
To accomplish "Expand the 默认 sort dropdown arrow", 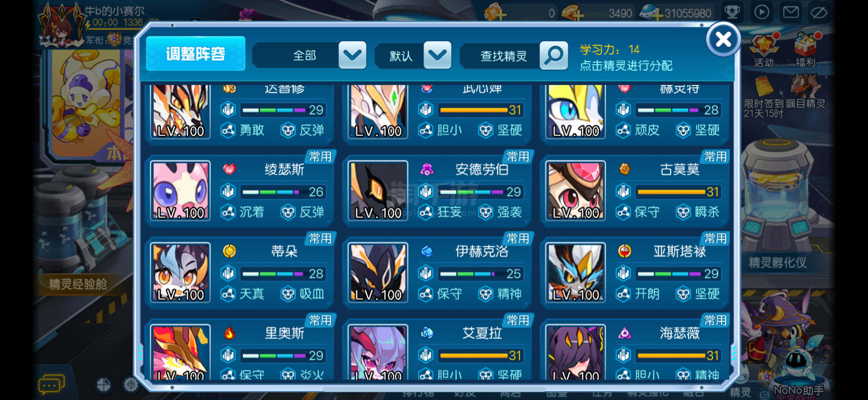I will [437, 55].
